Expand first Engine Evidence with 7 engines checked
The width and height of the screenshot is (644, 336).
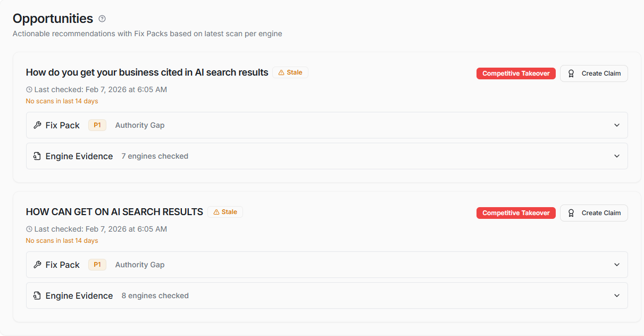point(617,156)
